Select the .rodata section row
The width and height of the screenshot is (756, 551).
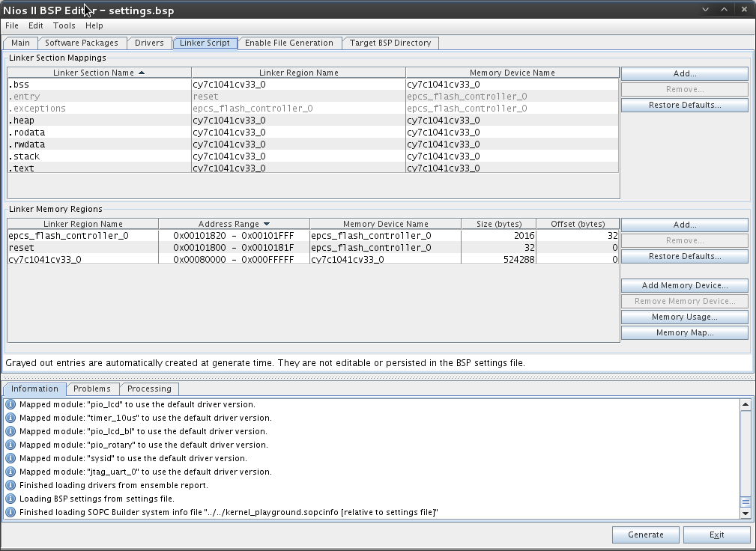tap(313, 133)
